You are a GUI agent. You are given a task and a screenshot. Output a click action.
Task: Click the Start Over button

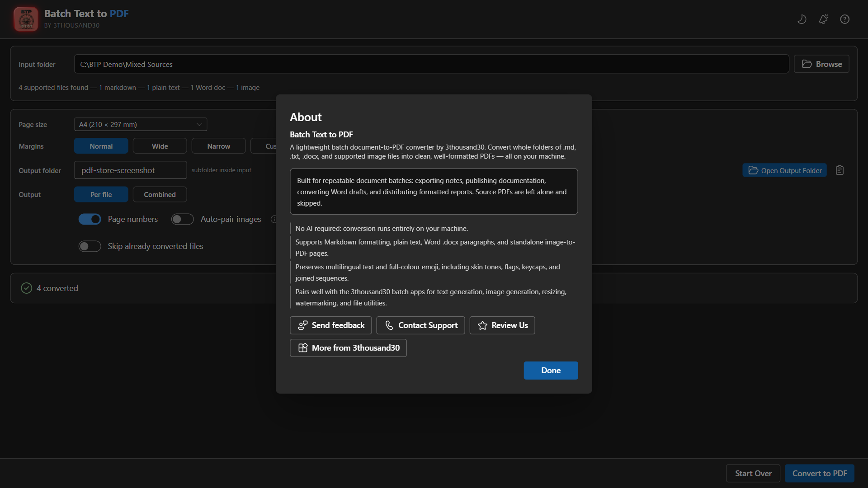(x=753, y=474)
